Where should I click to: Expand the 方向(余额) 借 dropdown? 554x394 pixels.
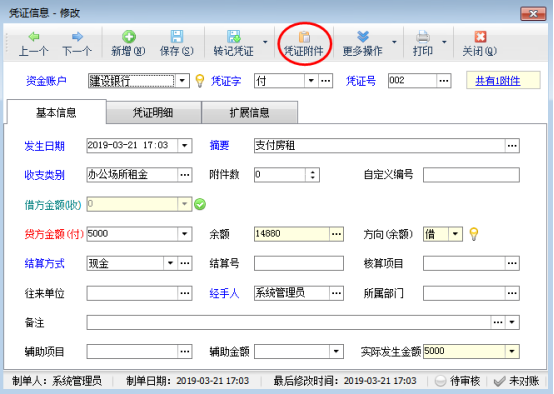tap(455, 234)
